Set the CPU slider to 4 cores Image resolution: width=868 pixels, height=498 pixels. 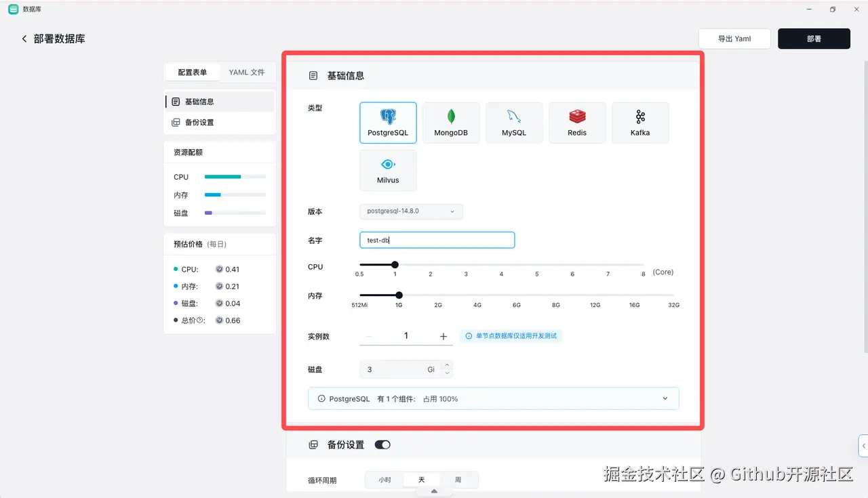[501, 265]
